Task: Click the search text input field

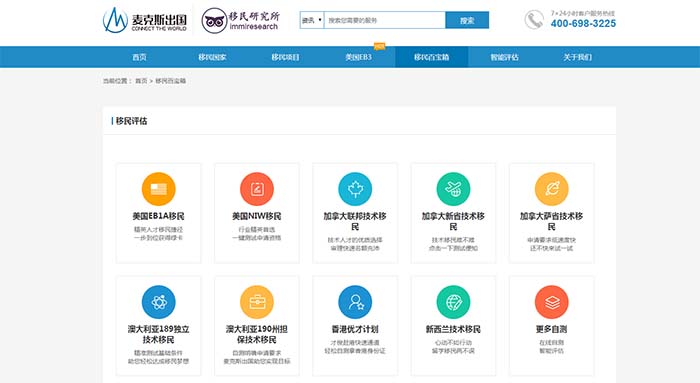Action: pyautogui.click(x=384, y=20)
